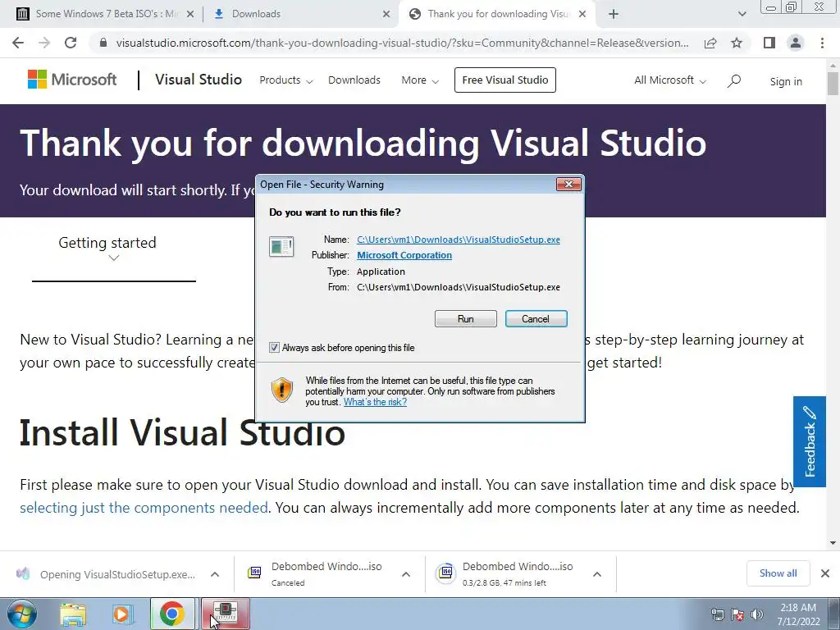The image size is (840, 630).
Task: Bookmark this page with the star
Action: 737,43
